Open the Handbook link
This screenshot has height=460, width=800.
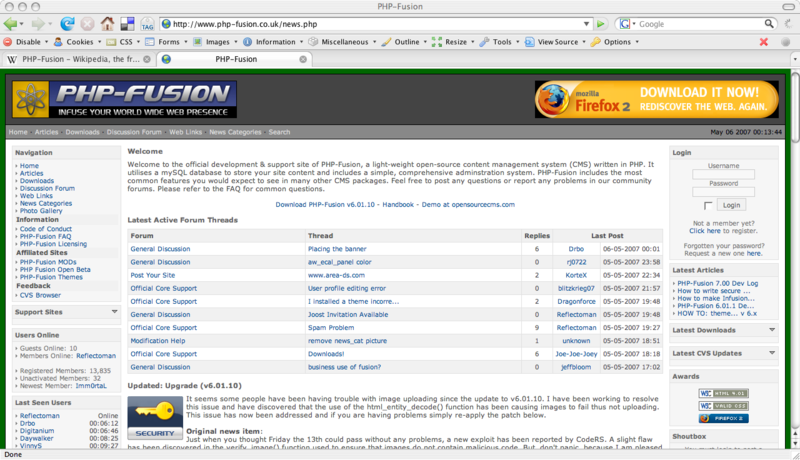(x=398, y=205)
